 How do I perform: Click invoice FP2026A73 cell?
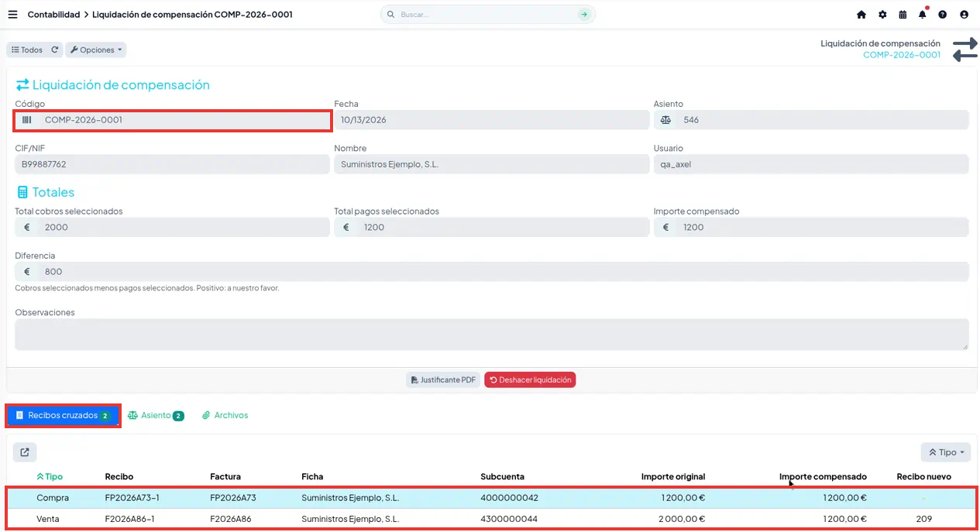pyautogui.click(x=233, y=498)
